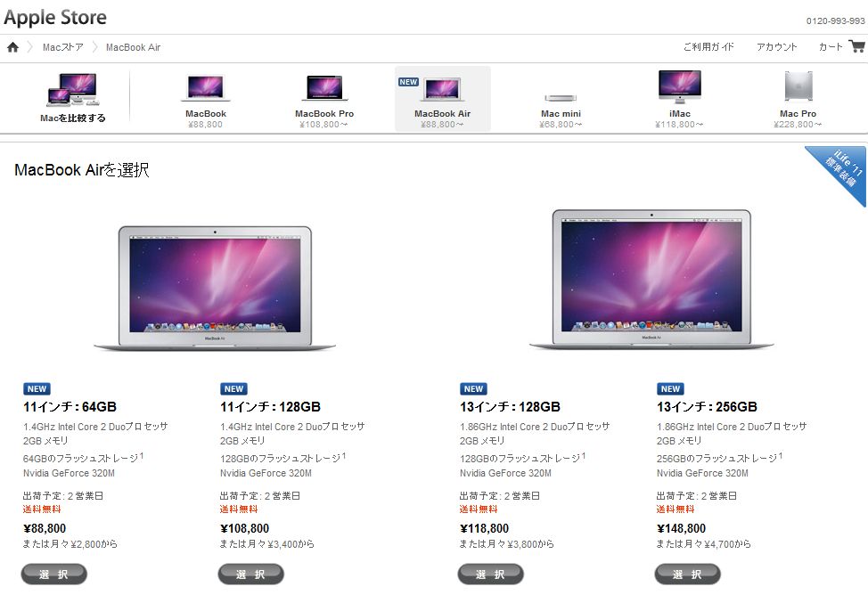868x603 pixels.
Task: Open the Mac Pro product icon
Action: [x=798, y=86]
